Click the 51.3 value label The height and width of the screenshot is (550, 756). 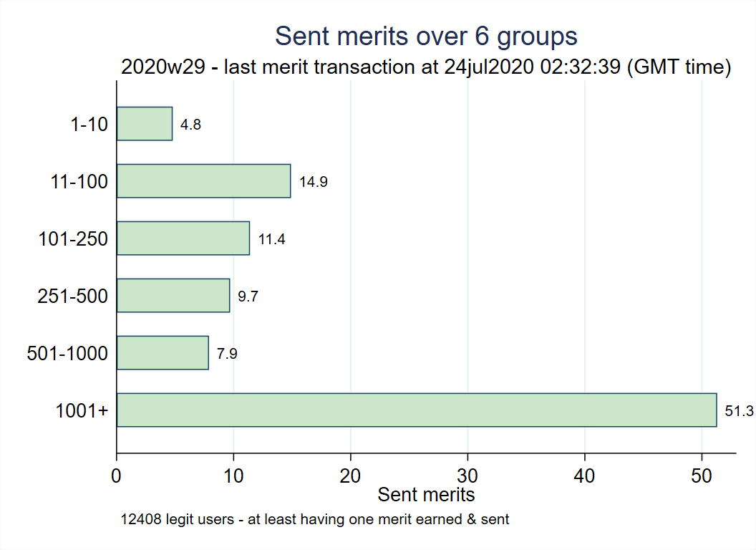click(x=740, y=411)
